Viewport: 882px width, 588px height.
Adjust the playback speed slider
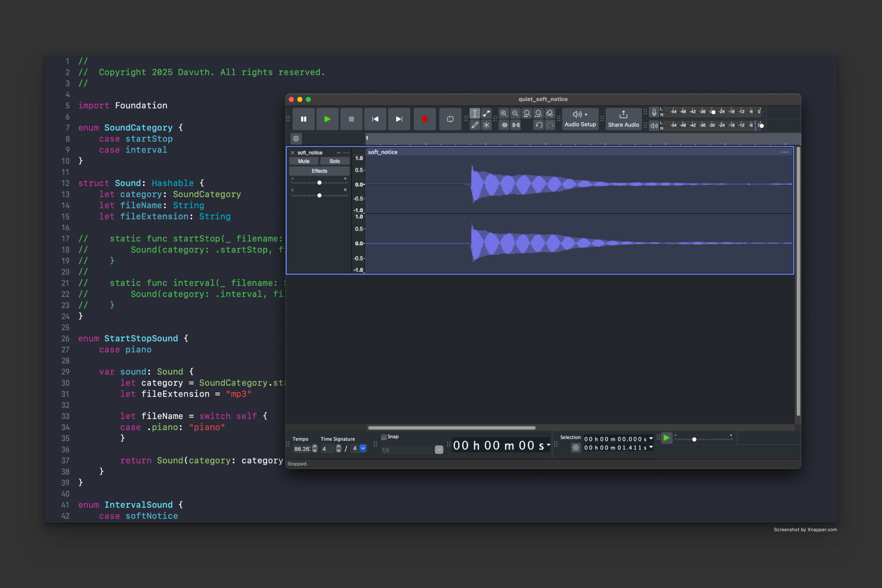(694, 439)
